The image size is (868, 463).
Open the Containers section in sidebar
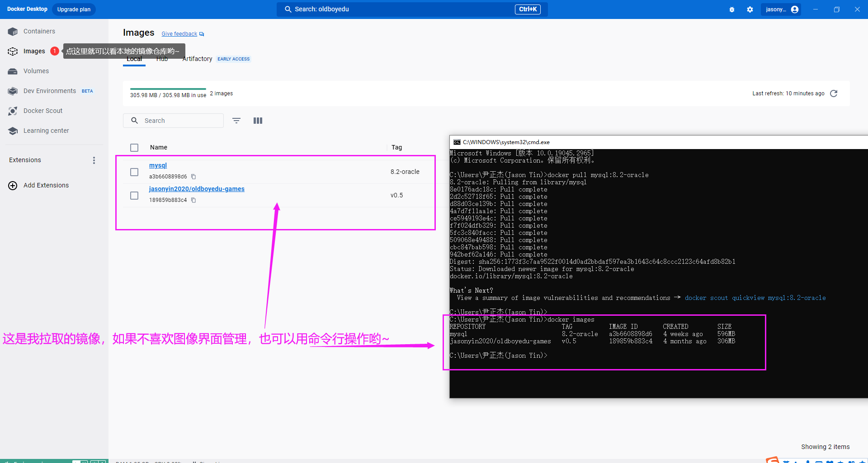click(x=39, y=31)
